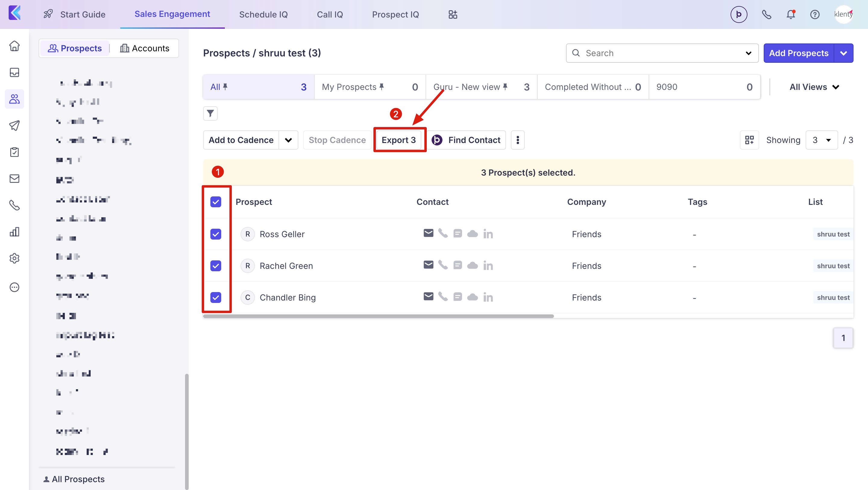Click the filter funnel icon
The width and height of the screenshot is (868, 490).
point(210,113)
